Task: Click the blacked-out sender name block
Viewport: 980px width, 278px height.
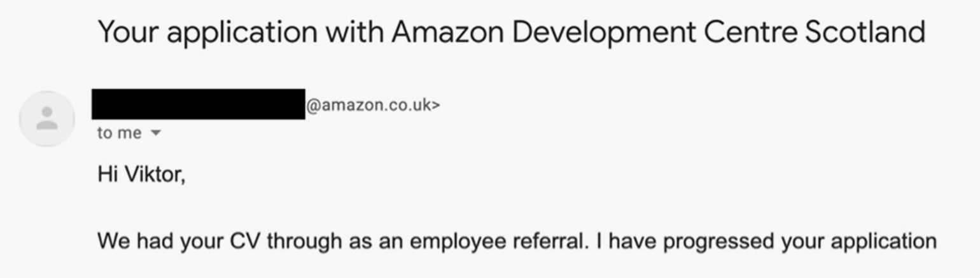Action: pos(198,104)
